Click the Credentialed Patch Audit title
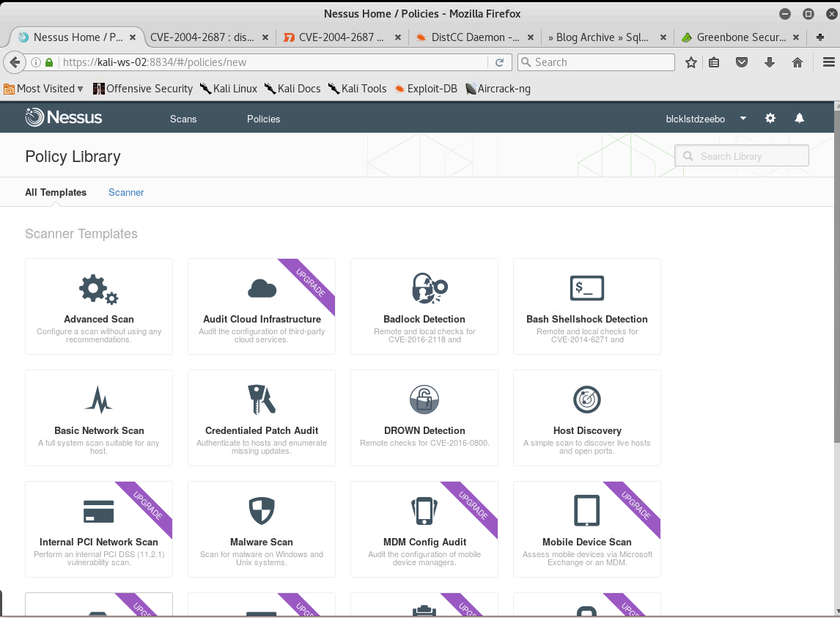 pyautogui.click(x=262, y=430)
